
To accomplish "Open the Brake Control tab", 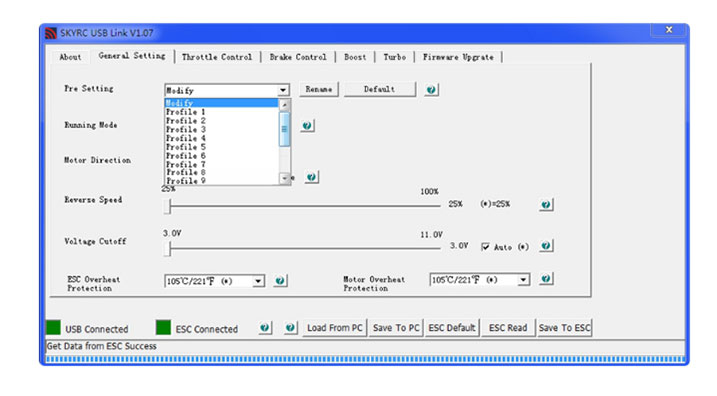I will (298, 57).
